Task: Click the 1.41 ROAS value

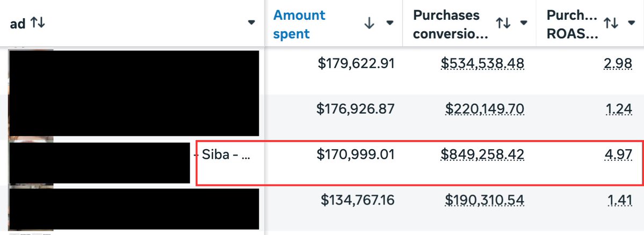Action: [x=620, y=200]
